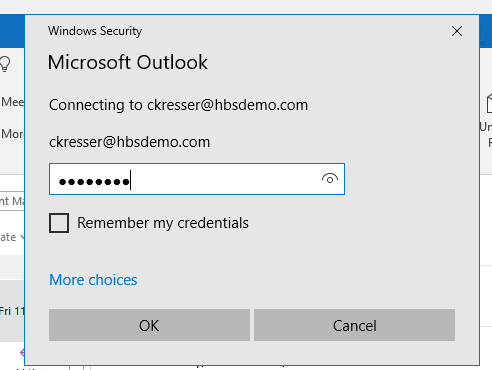Enable Remember my credentials checkbox
The width and height of the screenshot is (492, 370).
pos(59,223)
